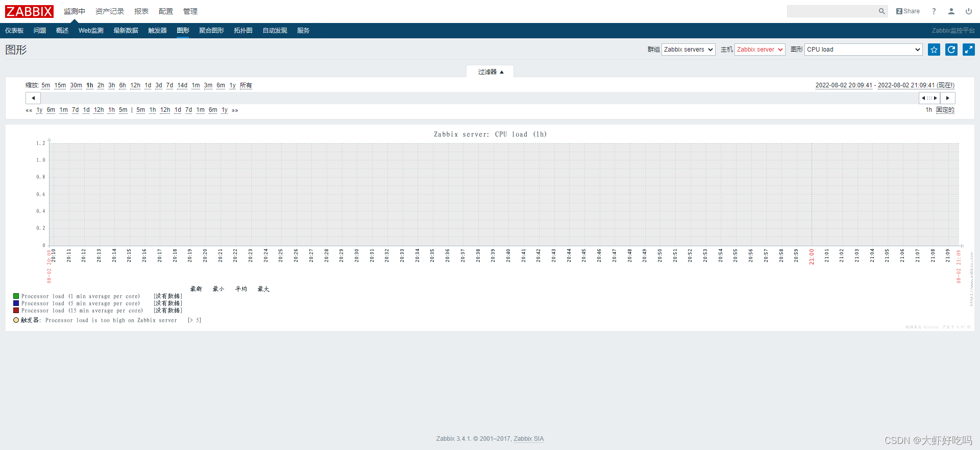The image size is (980, 450).
Task: Zoom to 所有 (all) period
Action: (x=246, y=85)
